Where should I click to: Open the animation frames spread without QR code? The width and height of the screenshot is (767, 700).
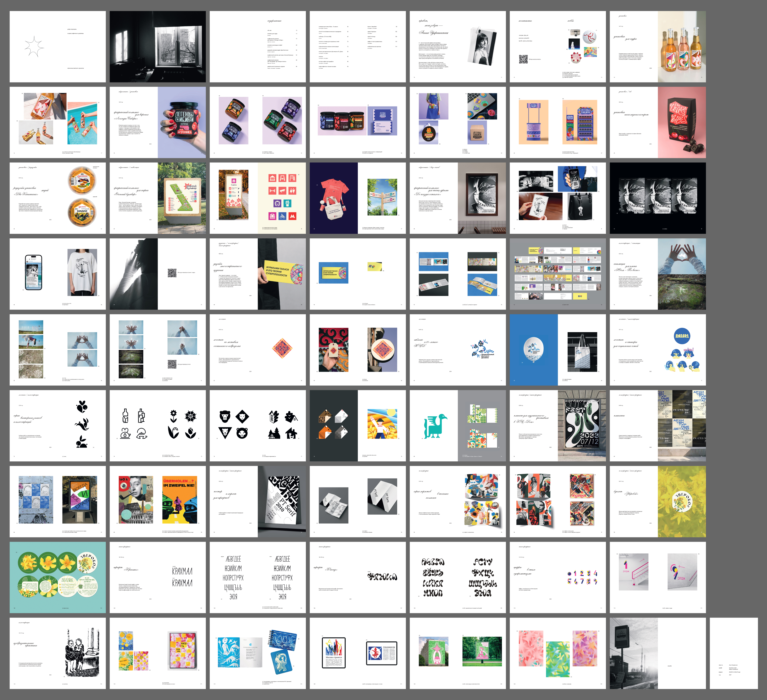coord(58,350)
